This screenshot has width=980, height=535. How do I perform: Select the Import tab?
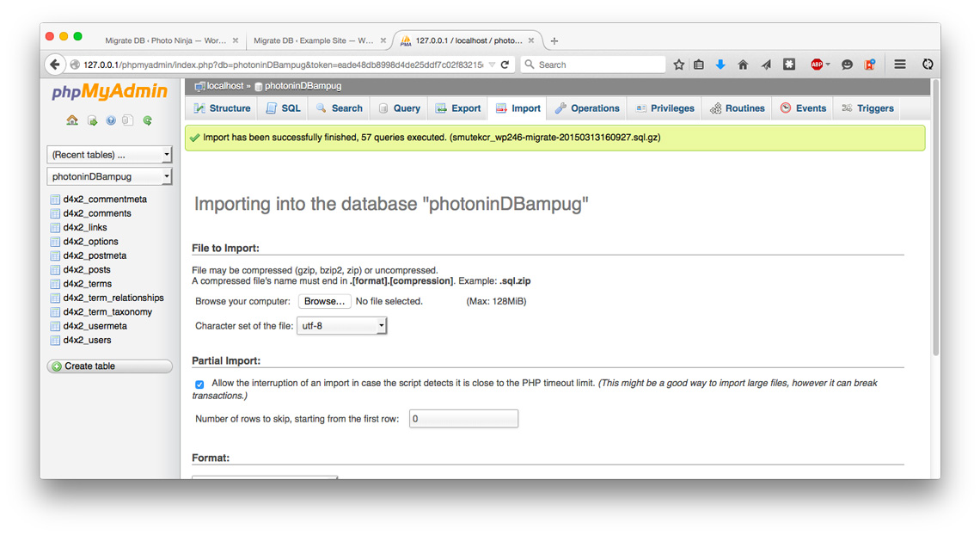(518, 108)
